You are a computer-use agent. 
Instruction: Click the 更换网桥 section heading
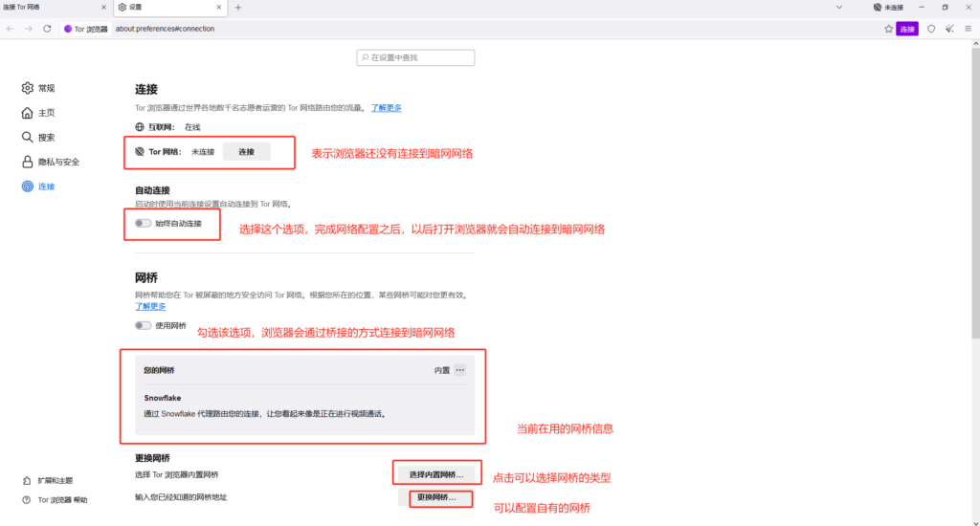pos(152,458)
